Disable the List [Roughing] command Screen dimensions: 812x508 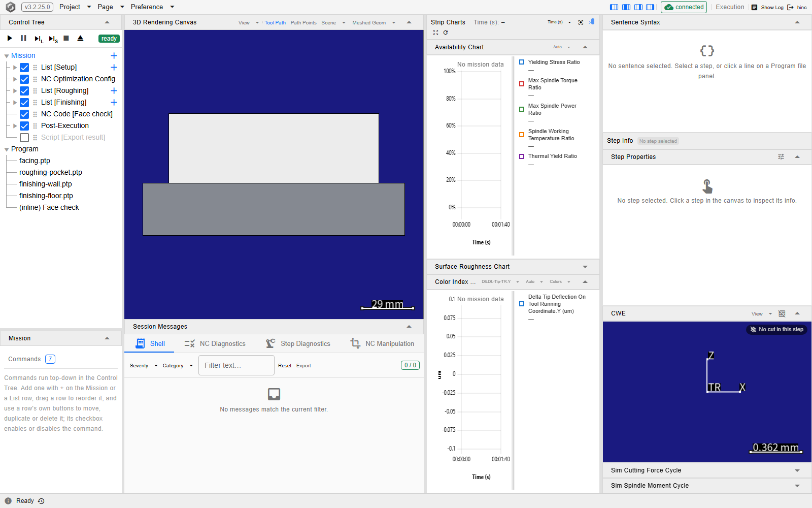pos(24,91)
